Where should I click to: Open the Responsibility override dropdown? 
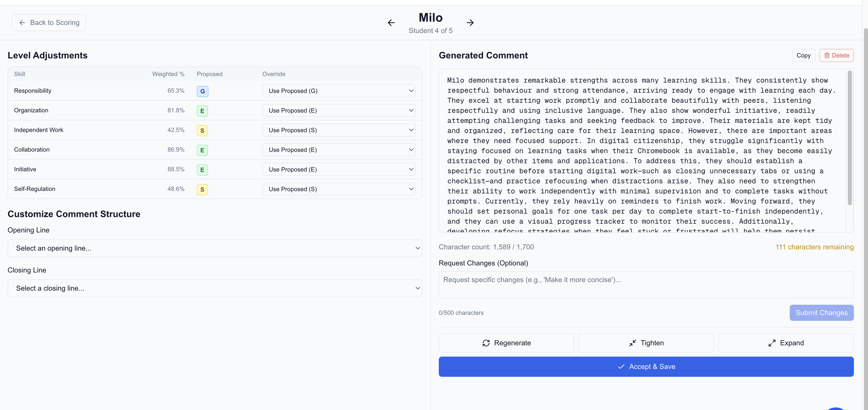tap(338, 91)
